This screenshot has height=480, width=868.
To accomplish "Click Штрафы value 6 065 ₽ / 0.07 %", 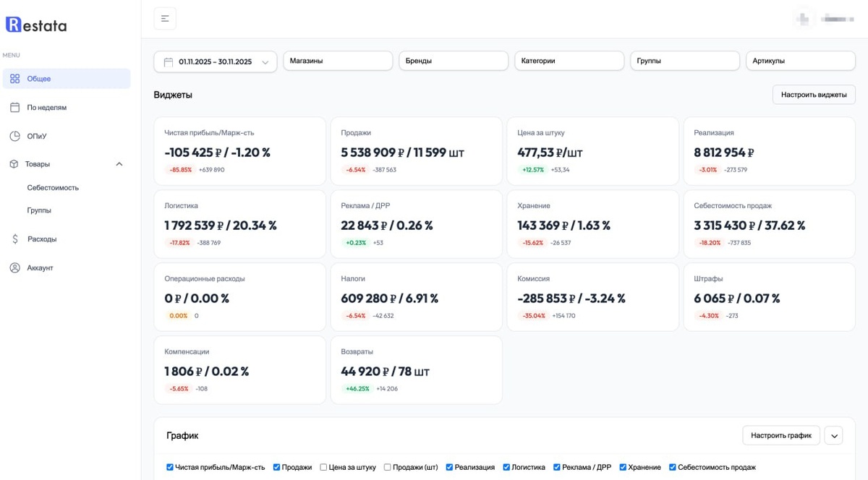I will click(737, 299).
